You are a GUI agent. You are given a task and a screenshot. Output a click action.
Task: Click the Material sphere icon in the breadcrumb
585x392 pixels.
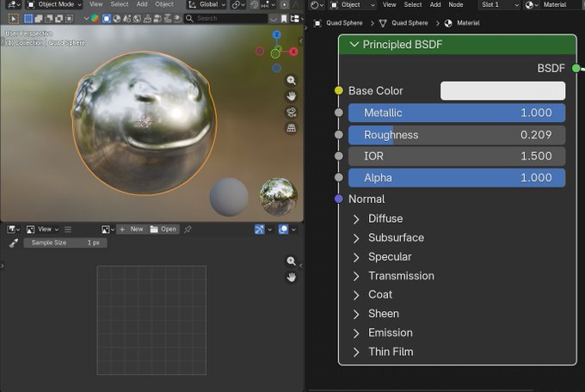pyautogui.click(x=448, y=23)
